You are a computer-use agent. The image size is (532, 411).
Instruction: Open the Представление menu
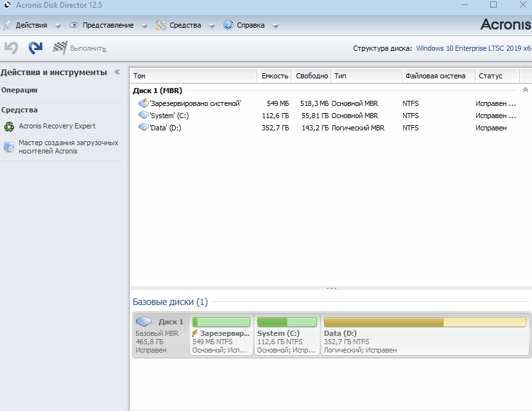[x=108, y=25]
